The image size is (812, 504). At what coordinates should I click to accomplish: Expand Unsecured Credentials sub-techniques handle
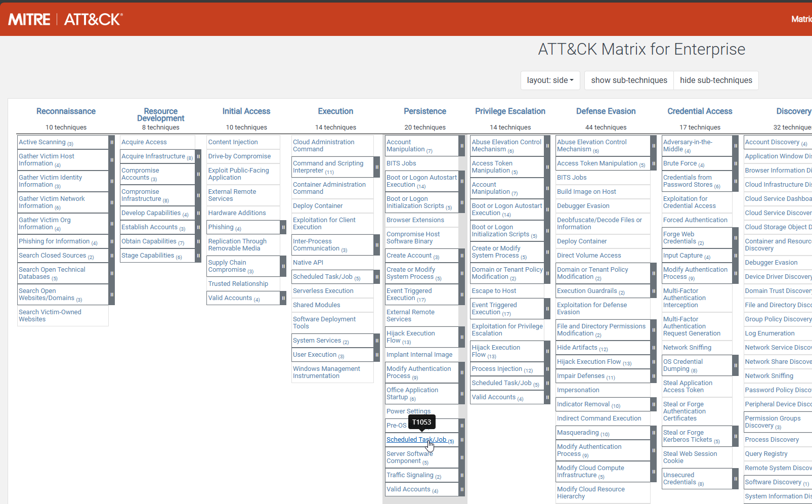[x=735, y=479]
